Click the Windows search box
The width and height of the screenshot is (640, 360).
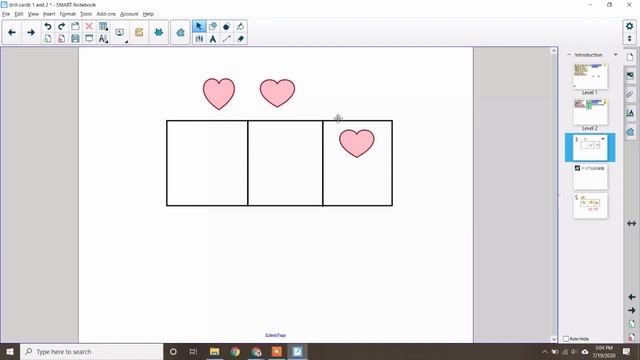pos(92,351)
